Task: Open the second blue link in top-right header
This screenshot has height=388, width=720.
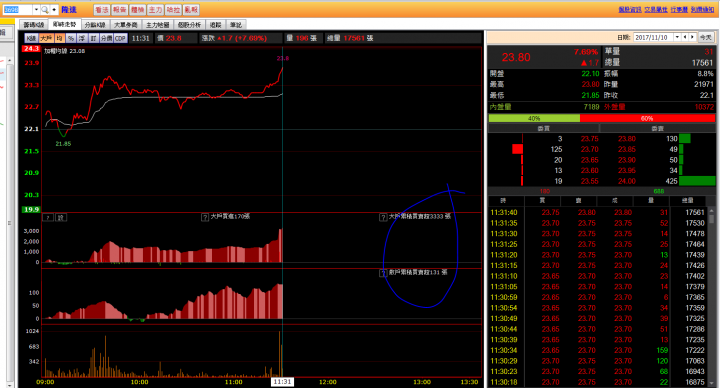Action: [x=656, y=10]
